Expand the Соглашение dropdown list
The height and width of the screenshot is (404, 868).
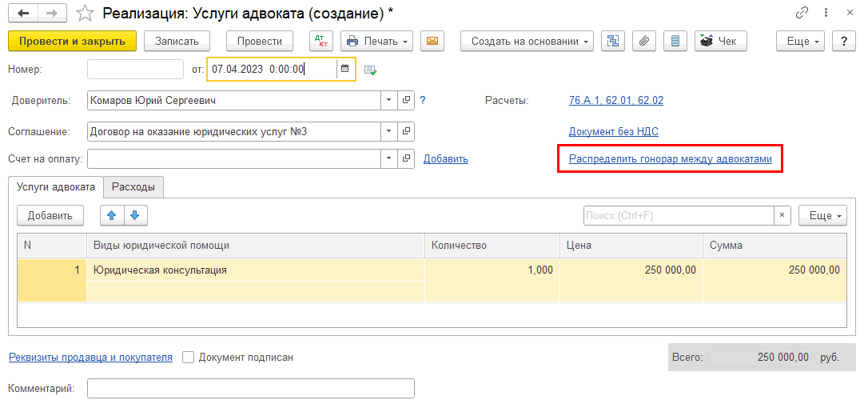click(388, 131)
